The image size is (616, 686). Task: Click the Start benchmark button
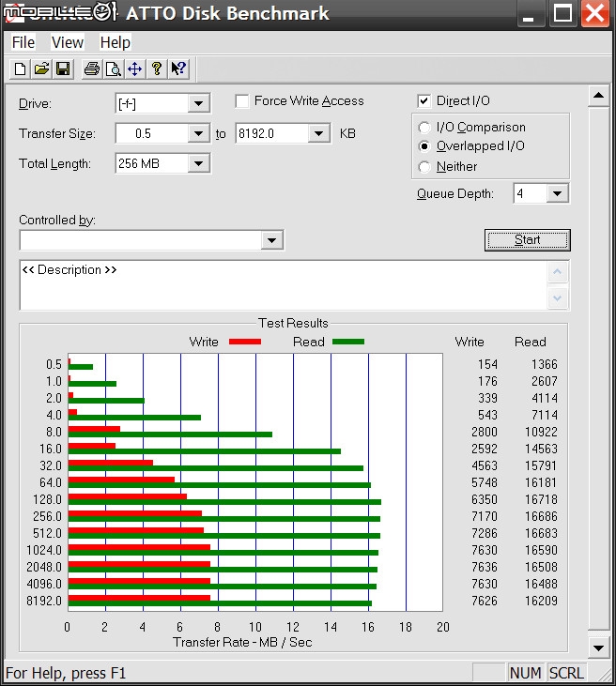pos(527,240)
